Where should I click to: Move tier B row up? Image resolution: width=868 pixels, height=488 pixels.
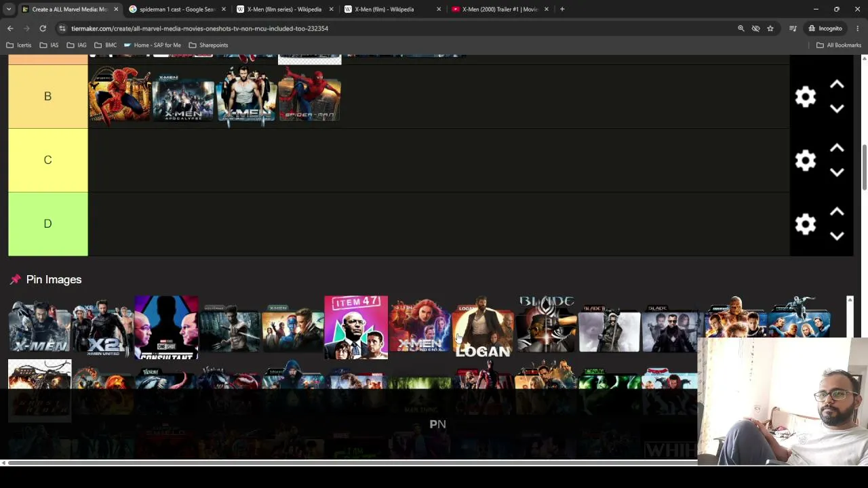(x=837, y=85)
